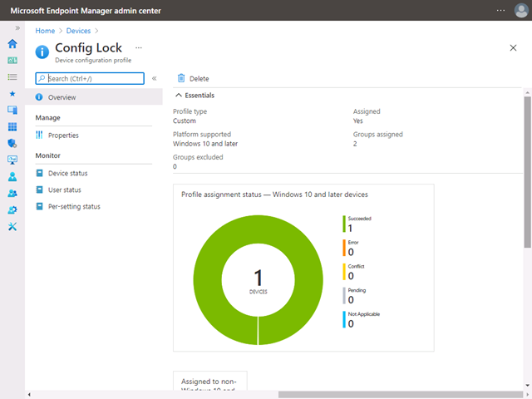Expand the left navigation rail
Screen dimensions: 532x399
click(17, 28)
